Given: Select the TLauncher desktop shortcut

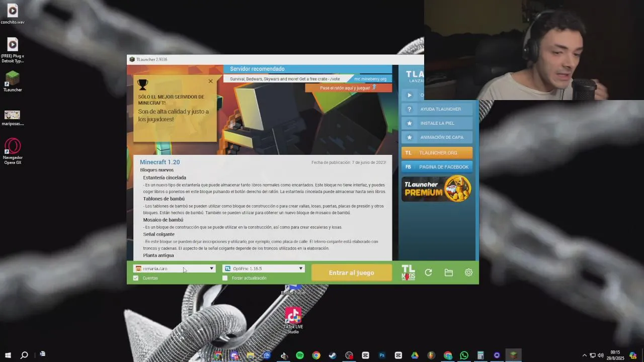Looking at the screenshot, I should pos(13,81).
